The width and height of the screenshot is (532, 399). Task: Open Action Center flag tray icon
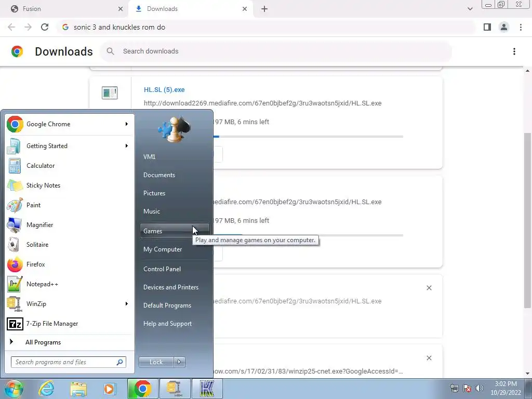coord(467,388)
